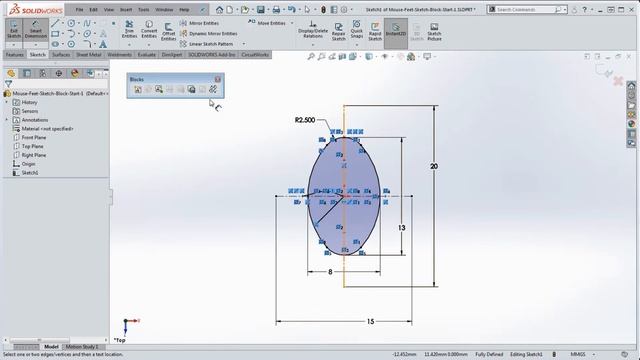
Task: Pick the Sketch Fillet tool
Action: tap(87, 44)
